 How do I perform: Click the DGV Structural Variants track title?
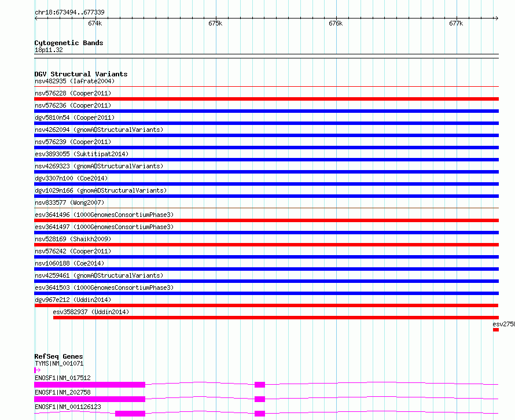point(81,74)
